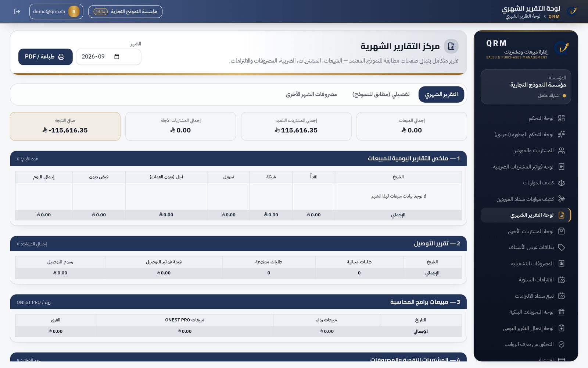Click the إجمالي المشتريات الآجلة card

point(180,126)
